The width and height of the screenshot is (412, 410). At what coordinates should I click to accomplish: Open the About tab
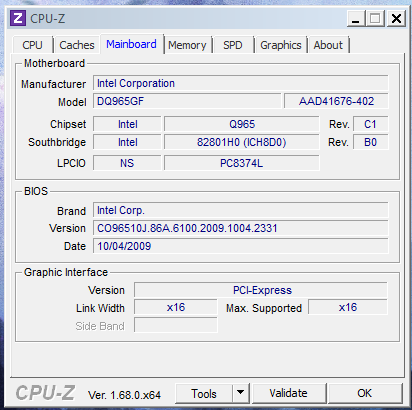(x=328, y=45)
